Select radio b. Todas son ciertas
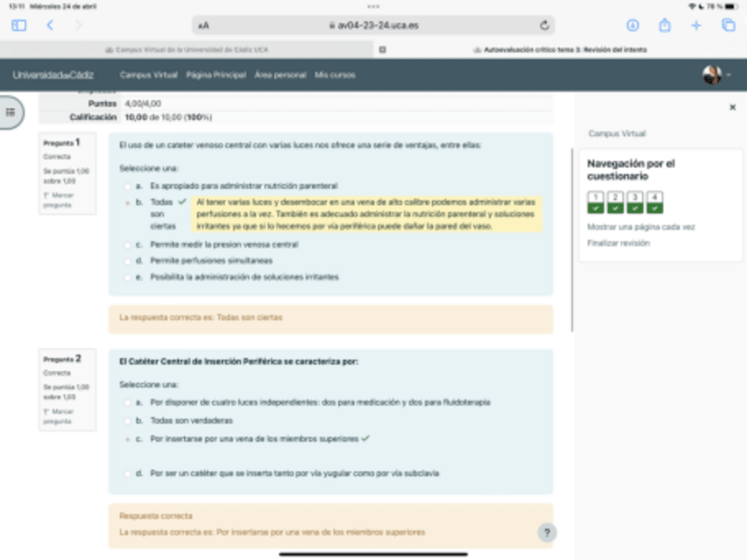The height and width of the screenshot is (560, 747). click(x=127, y=203)
